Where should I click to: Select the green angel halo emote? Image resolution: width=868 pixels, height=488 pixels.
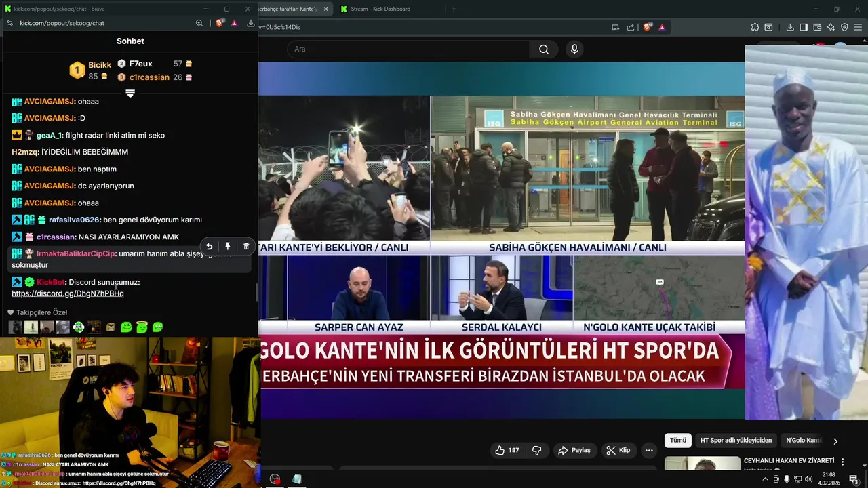[x=142, y=327]
